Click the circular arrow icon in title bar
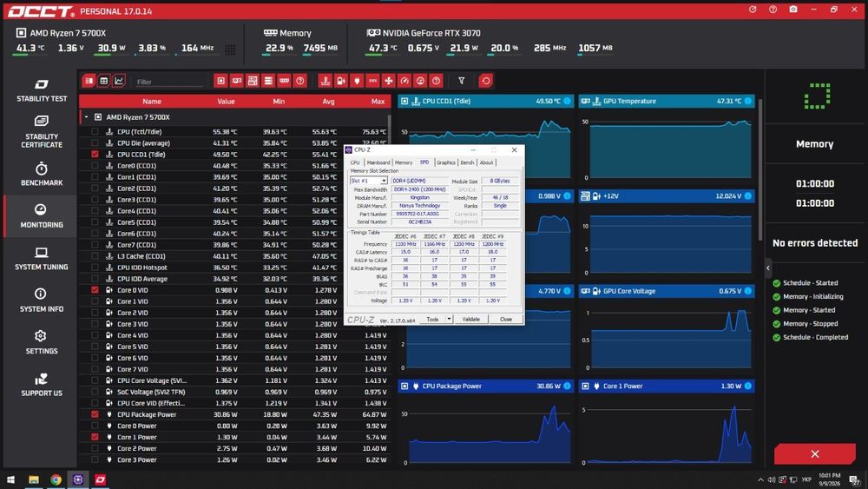Screen dimensions: 868x489 [x=753, y=10]
